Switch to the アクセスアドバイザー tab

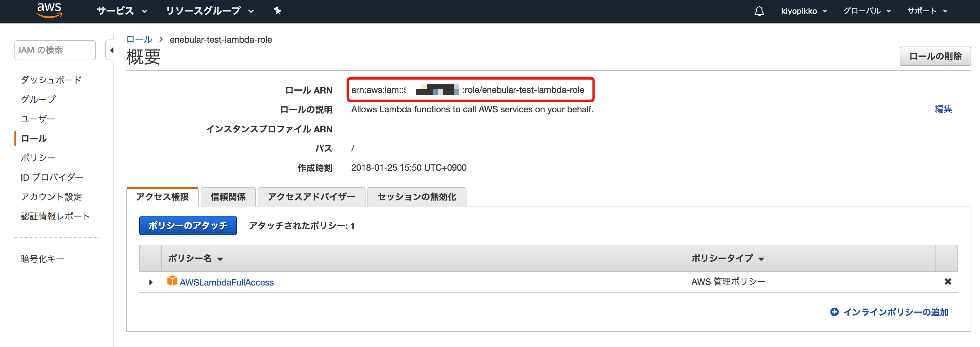[311, 197]
